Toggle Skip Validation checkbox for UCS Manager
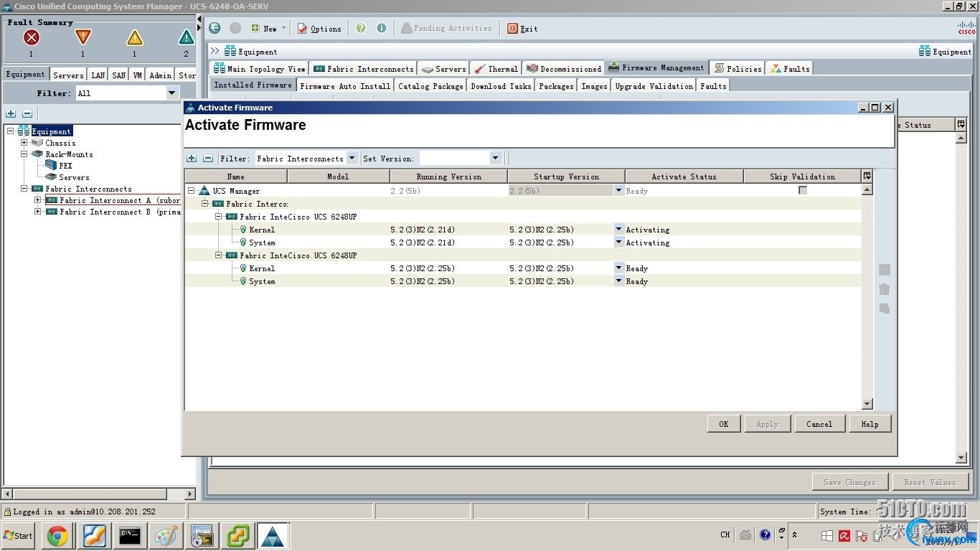980x551 pixels. (803, 190)
